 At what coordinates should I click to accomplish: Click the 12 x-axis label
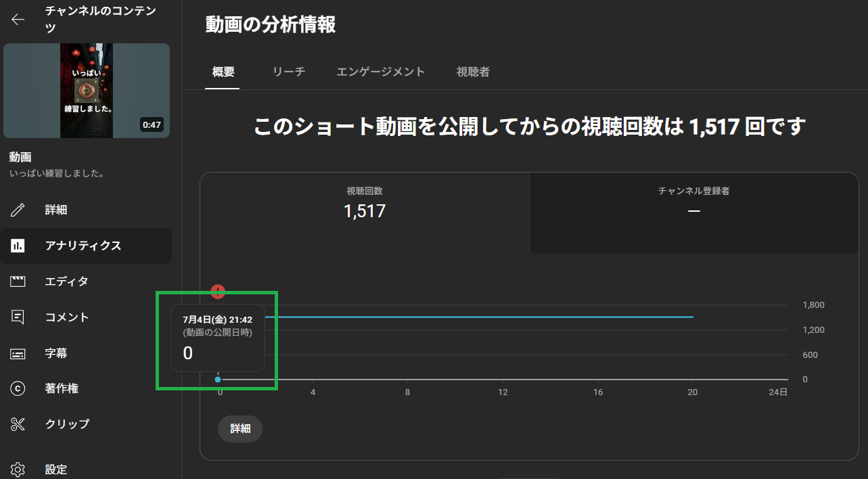[503, 392]
